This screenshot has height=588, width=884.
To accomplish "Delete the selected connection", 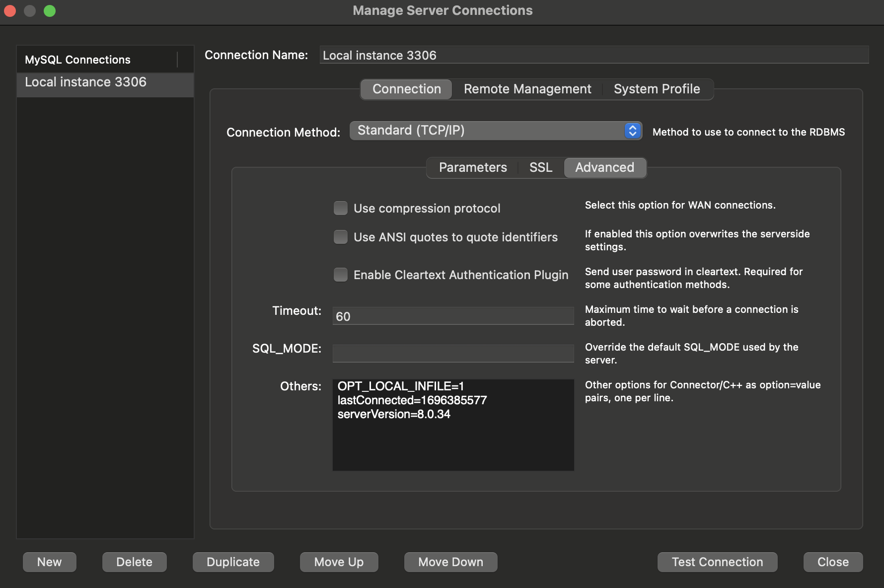I will pos(134,562).
